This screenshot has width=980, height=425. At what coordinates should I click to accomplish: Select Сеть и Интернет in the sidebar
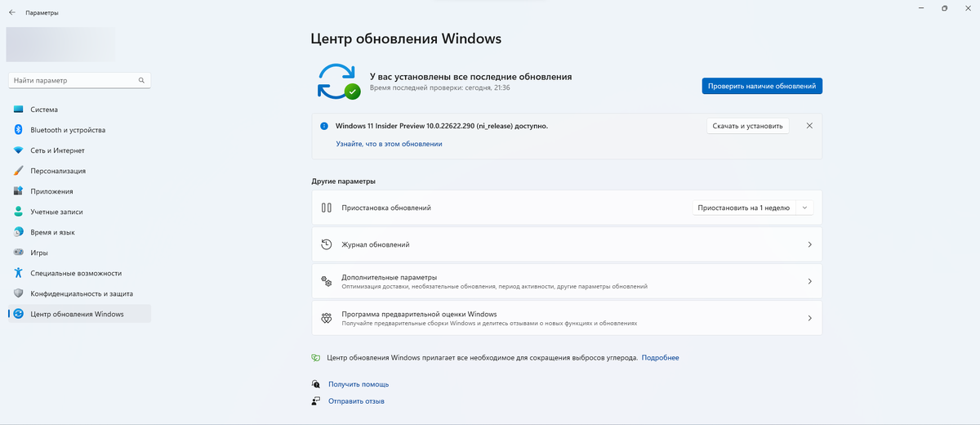[x=79, y=150]
